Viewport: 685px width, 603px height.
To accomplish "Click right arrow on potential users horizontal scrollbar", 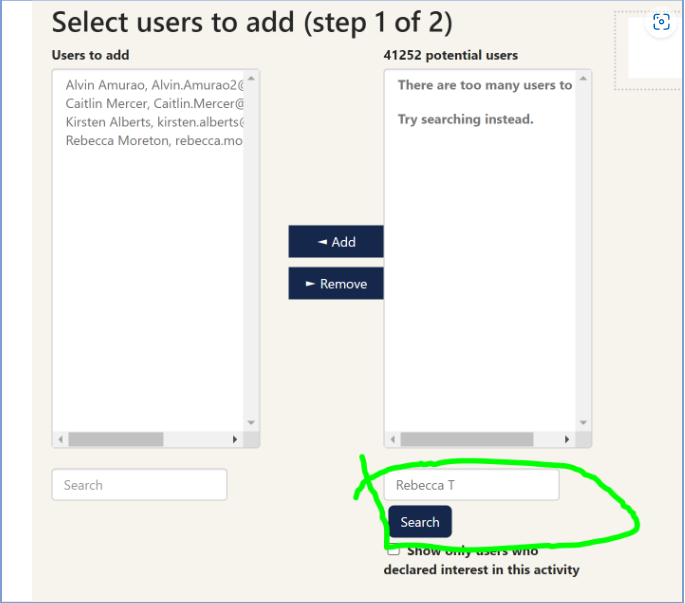I will (568, 439).
